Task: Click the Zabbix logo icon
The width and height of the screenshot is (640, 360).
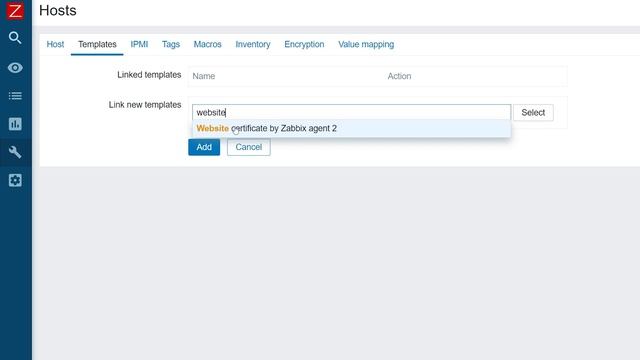Action: 15,11
